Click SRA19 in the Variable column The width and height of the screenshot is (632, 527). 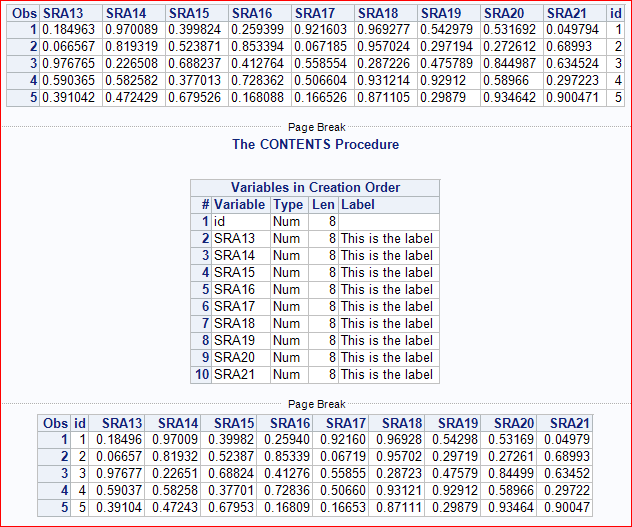[x=234, y=340]
